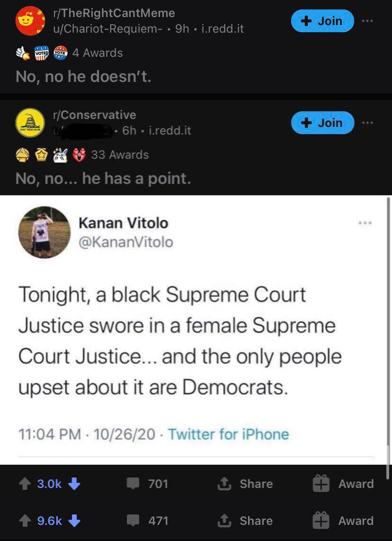This screenshot has width=392, height=541.
Task: Open Kanan Vitolo's tweet profile picture
Action: [x=44, y=232]
